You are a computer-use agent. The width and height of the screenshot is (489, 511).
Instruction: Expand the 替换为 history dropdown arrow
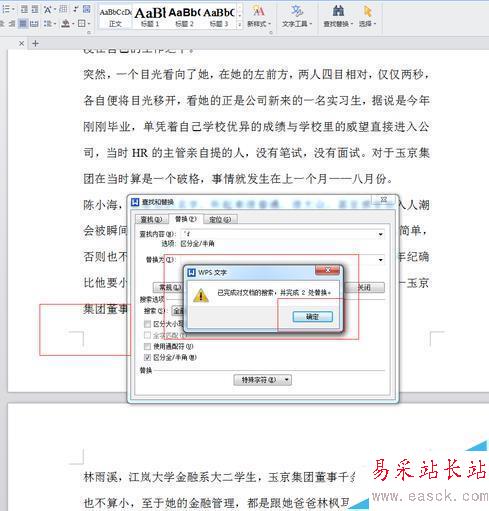(x=380, y=260)
